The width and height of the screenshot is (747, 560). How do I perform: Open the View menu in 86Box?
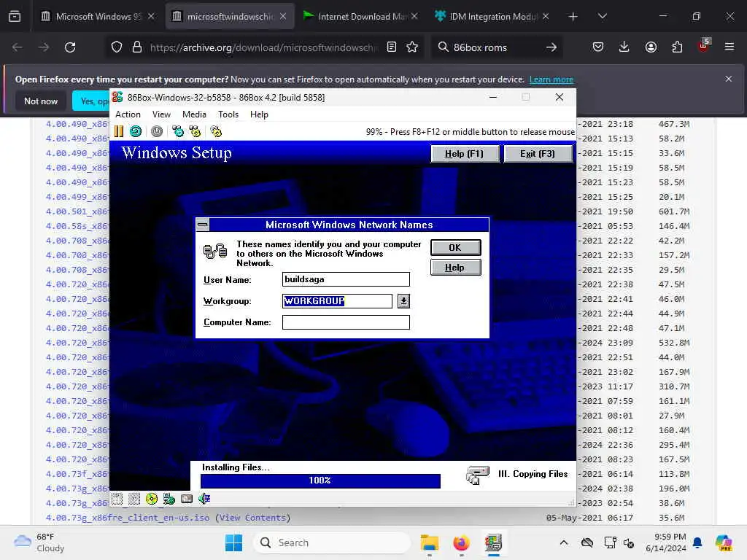click(161, 114)
